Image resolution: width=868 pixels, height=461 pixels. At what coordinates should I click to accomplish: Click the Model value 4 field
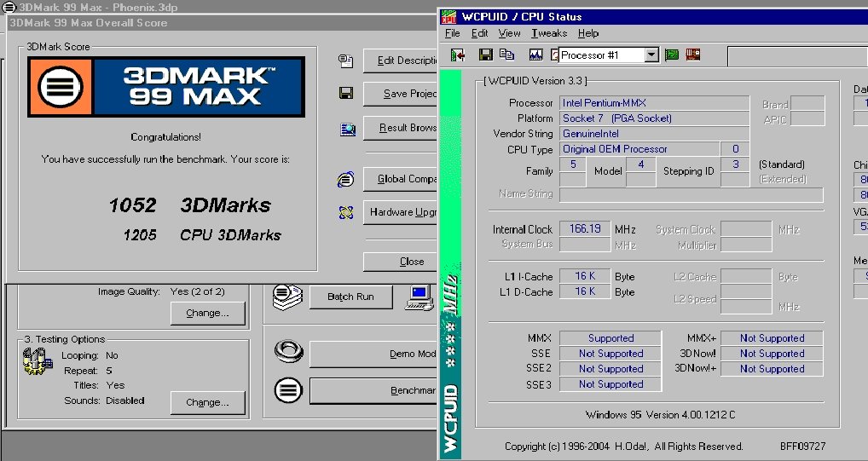click(641, 165)
